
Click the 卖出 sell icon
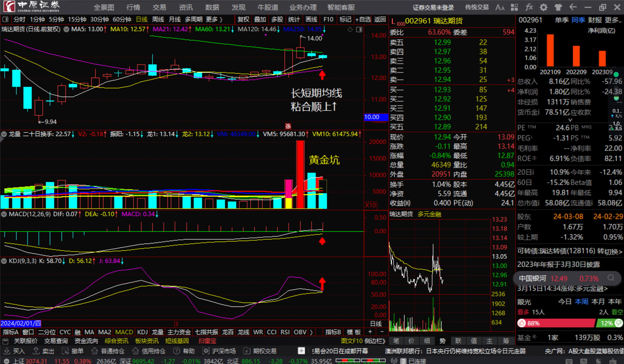(36, 351)
